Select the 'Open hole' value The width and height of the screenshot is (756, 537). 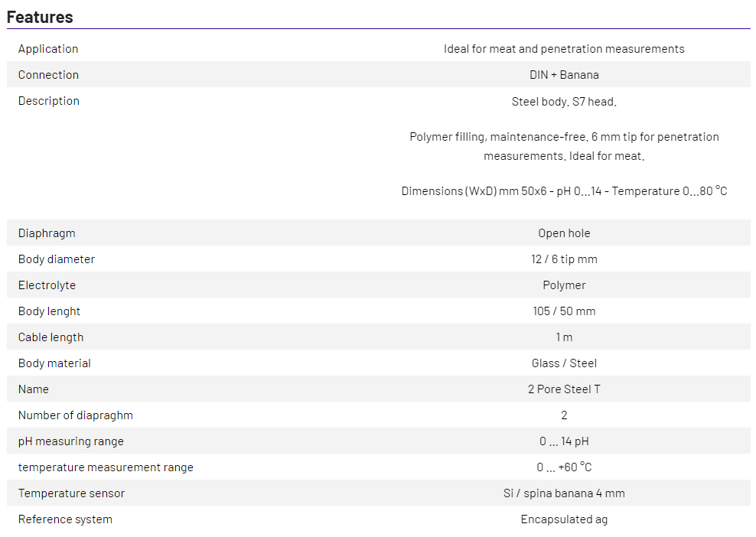(x=564, y=233)
